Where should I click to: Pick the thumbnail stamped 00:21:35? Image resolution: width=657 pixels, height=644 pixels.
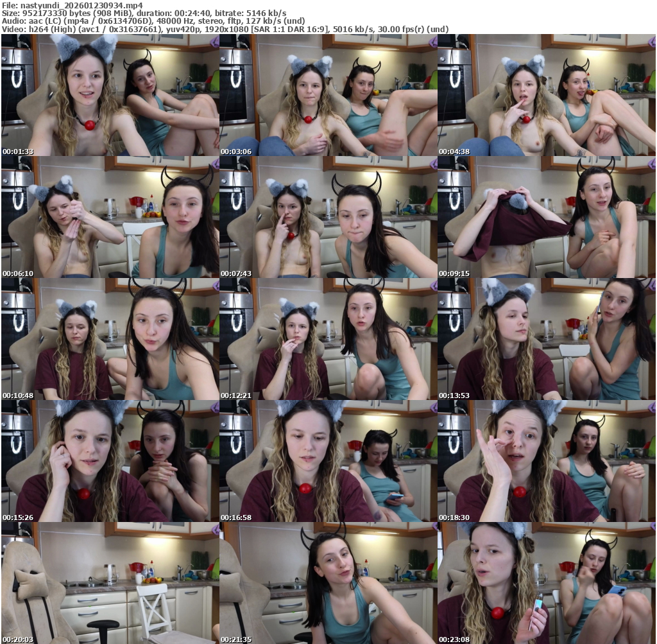(328, 583)
